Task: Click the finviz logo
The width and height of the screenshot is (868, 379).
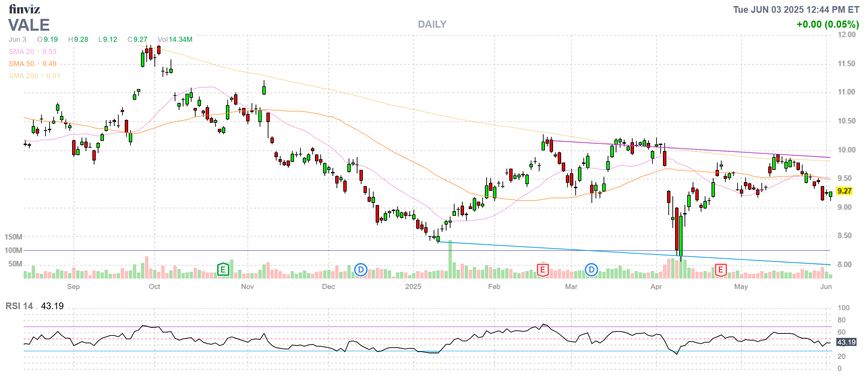Action: [x=24, y=9]
